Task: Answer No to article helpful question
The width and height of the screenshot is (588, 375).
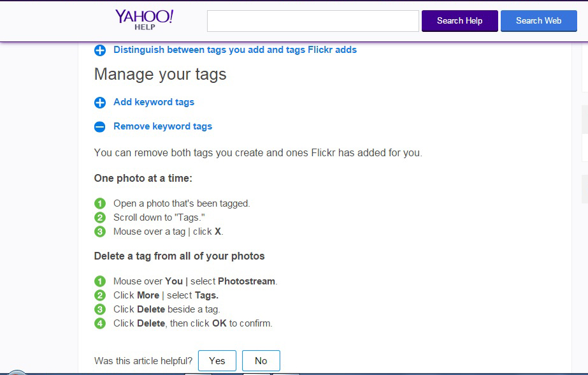Action: tap(261, 361)
